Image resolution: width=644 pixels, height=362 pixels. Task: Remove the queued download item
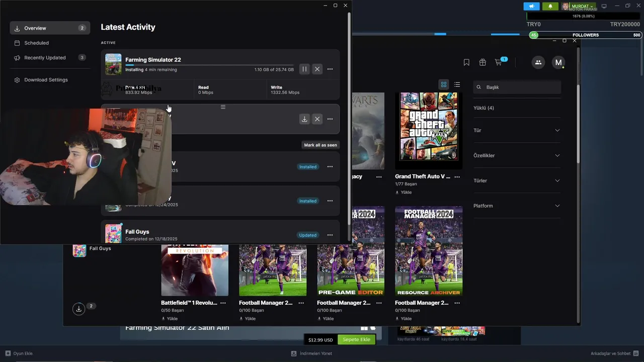click(x=317, y=119)
